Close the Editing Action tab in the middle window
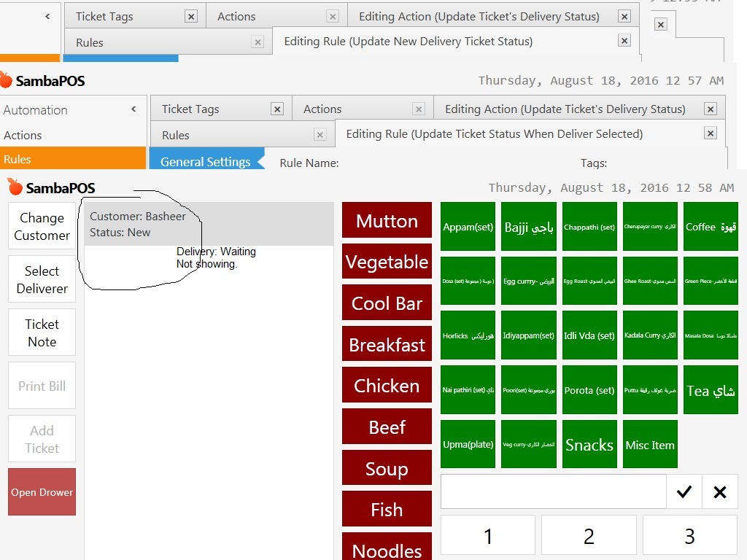747x560 pixels. (x=711, y=109)
